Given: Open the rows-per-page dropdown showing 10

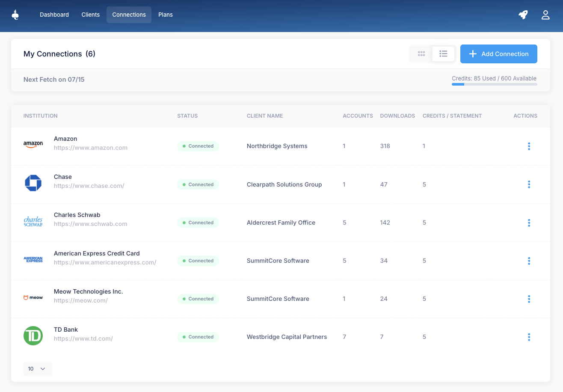Looking at the screenshot, I should 37,369.
